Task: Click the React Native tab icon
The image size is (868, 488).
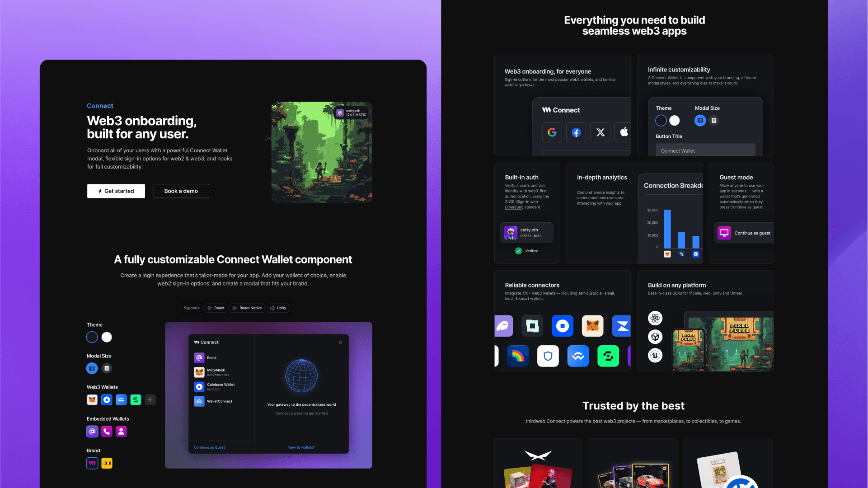Action: point(235,307)
